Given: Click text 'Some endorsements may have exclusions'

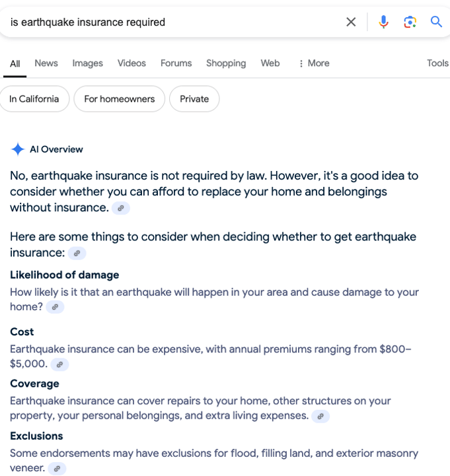Looking at the screenshot, I should [214, 461].
